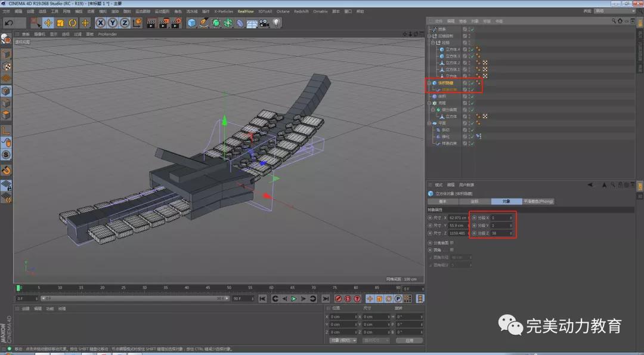Click go to end of timeline button
Viewport: 644px width, 355px height.
pos(326,299)
